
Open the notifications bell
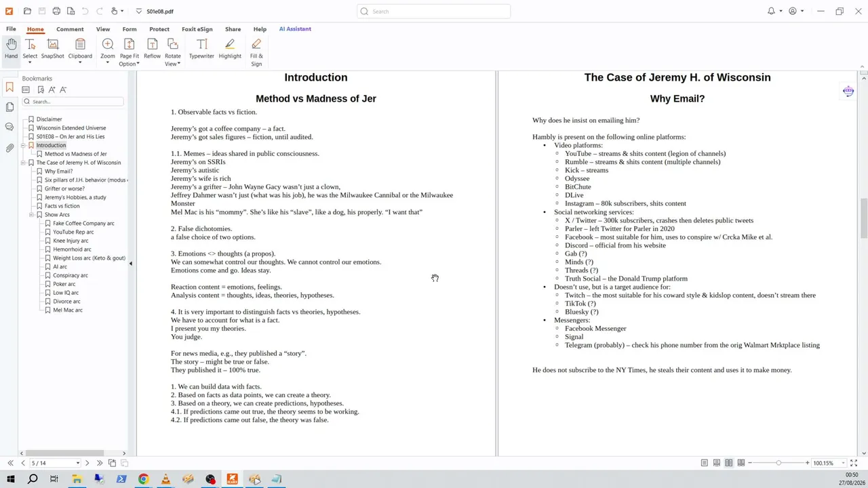pos(771,11)
